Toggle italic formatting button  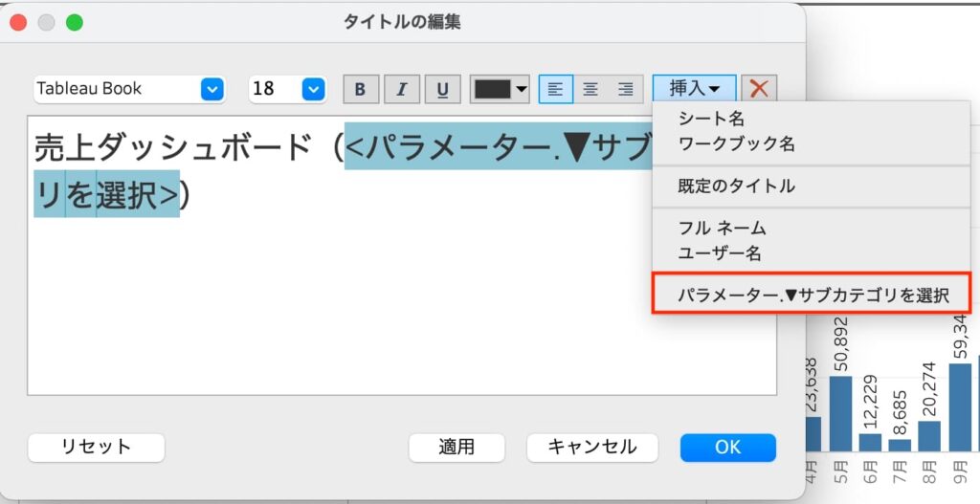pyautogui.click(x=401, y=89)
